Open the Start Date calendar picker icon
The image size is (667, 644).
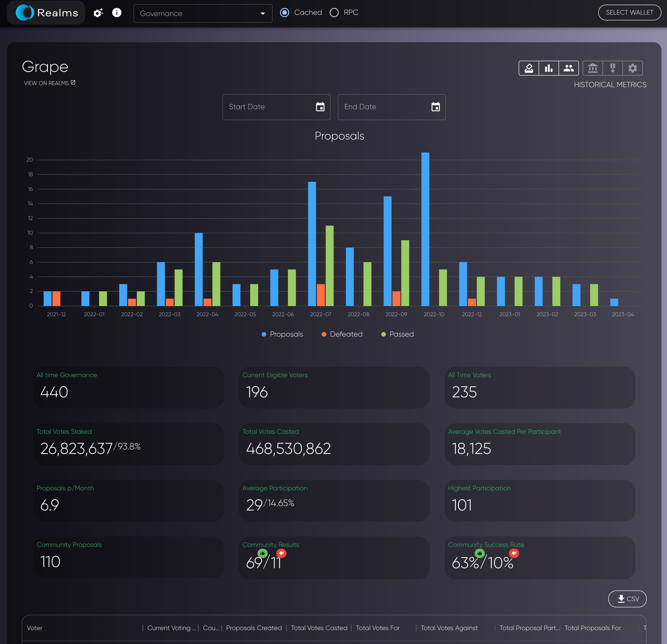coord(320,107)
